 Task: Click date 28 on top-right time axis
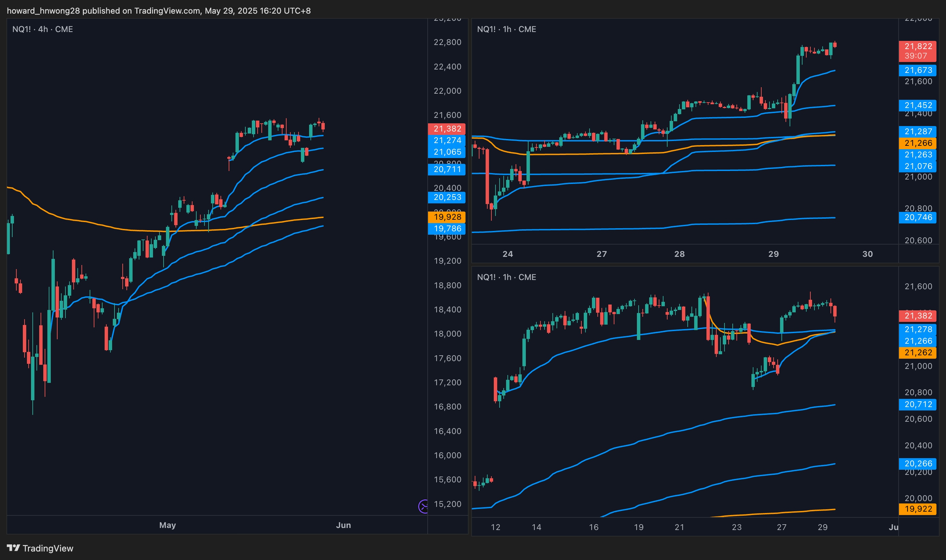coord(679,254)
